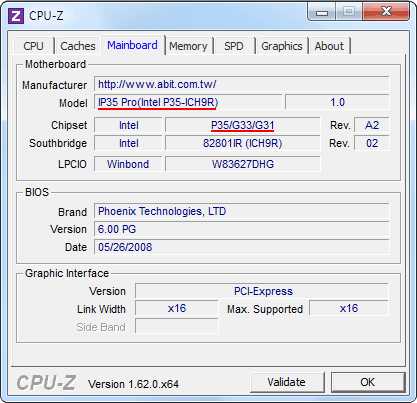The height and width of the screenshot is (403, 417).
Task: Click the IP35 Pro model field
Action: [188, 102]
